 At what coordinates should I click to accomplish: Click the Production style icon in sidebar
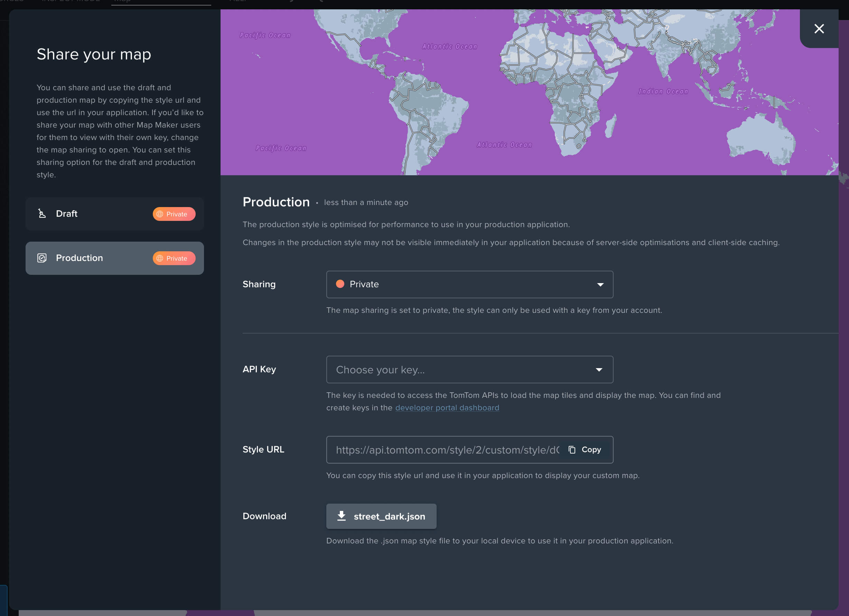coord(42,258)
